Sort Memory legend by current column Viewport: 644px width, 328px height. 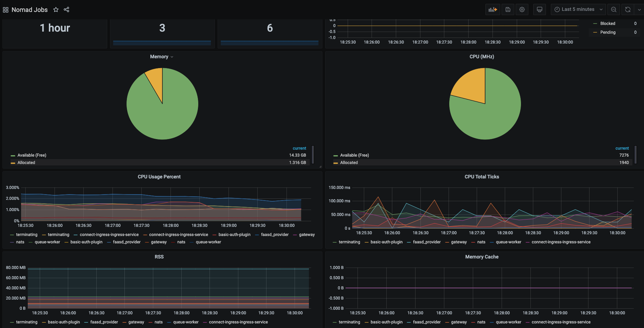[299, 148]
